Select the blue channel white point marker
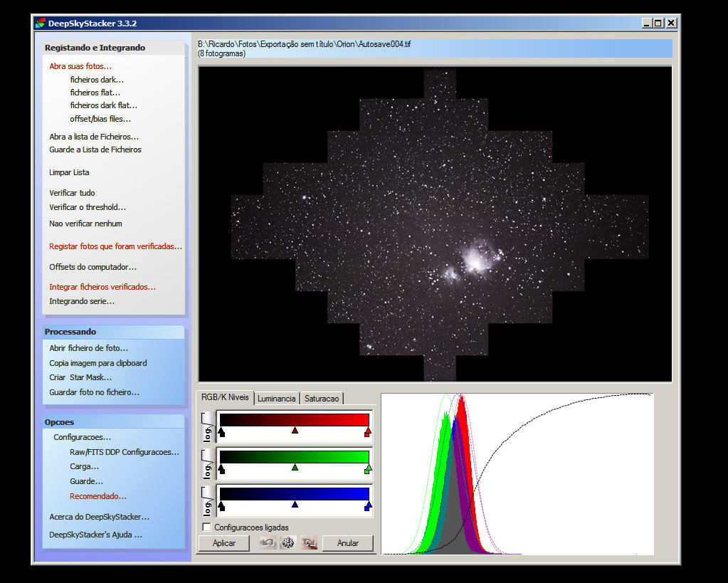Viewport: 728px width, 583px height. tap(368, 506)
